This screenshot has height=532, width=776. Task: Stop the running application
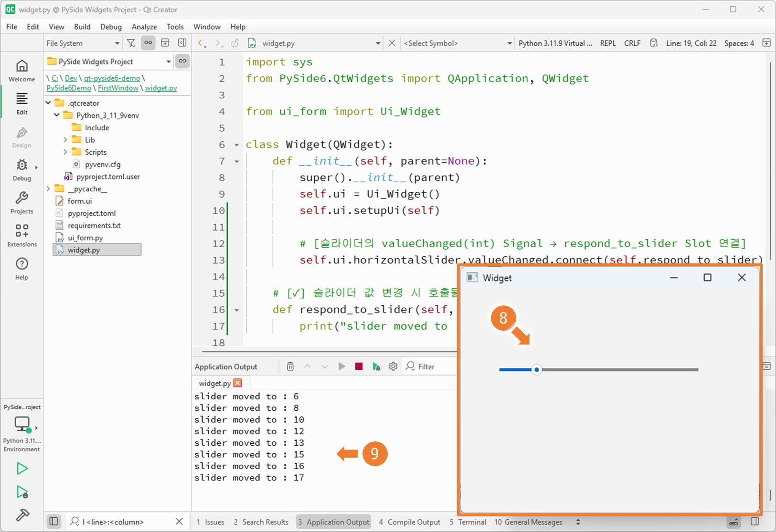pyautogui.click(x=359, y=366)
